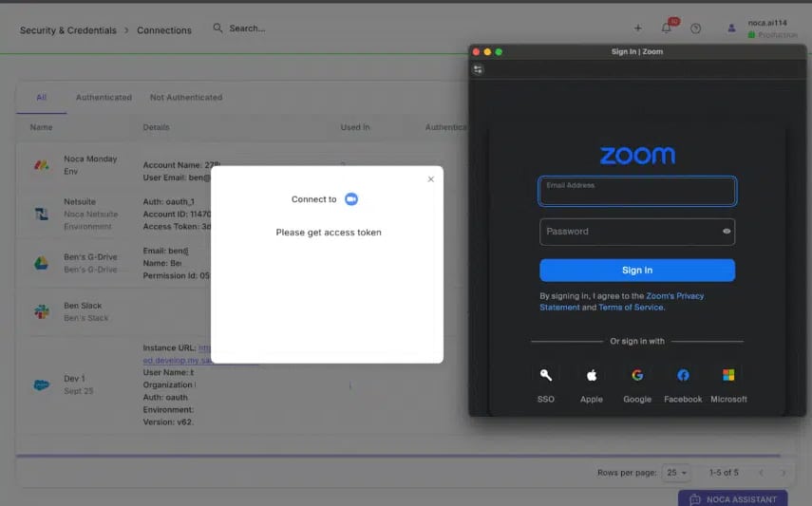Image resolution: width=812 pixels, height=506 pixels.
Task: Open Zoom's Terms of Service link
Action: click(632, 308)
